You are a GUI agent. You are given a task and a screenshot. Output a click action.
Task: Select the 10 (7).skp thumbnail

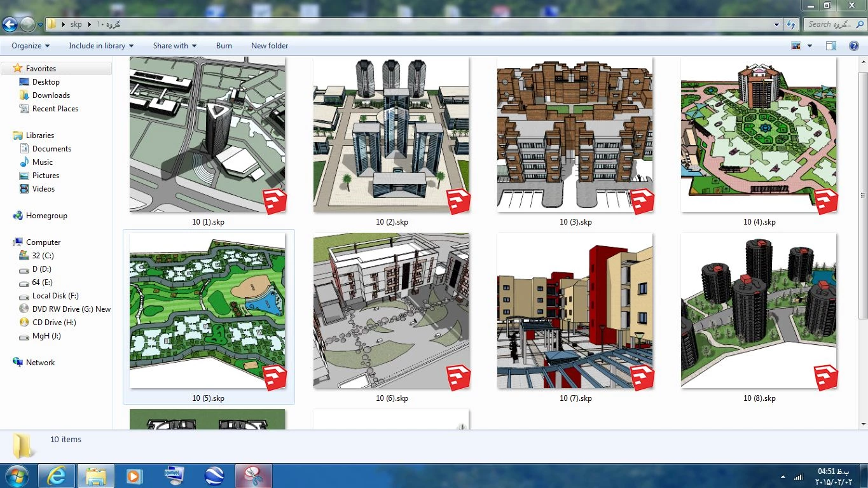click(x=575, y=310)
